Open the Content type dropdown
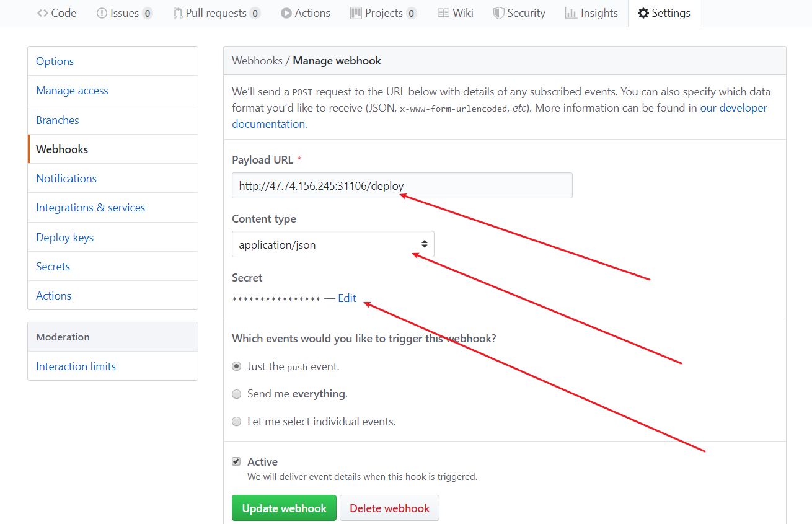812x524 pixels. [333, 244]
